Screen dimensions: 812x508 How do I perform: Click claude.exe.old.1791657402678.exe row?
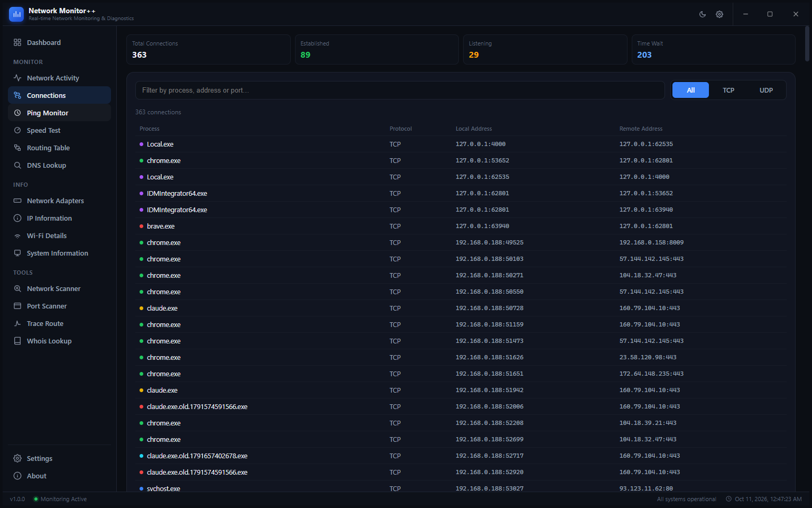(x=461, y=456)
